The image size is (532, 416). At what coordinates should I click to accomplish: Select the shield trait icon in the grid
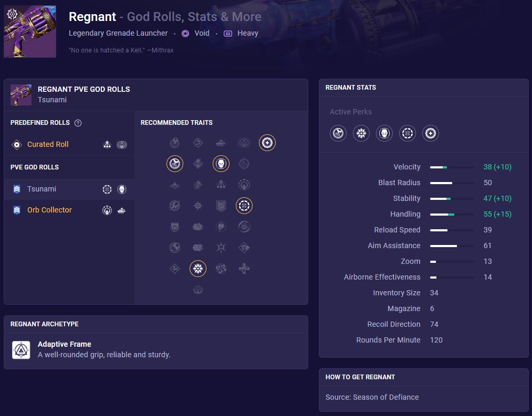(x=221, y=205)
